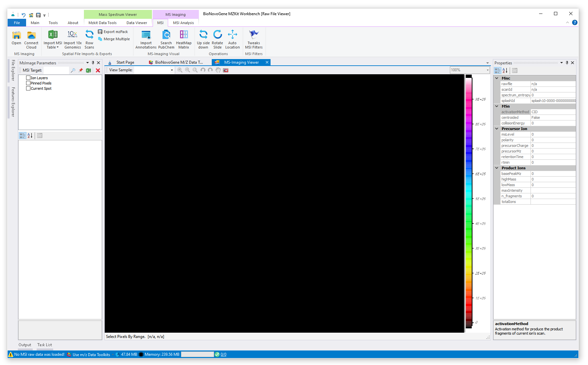Click the Merge Multiple button
This screenshot has width=588, height=365.
pyautogui.click(x=114, y=39)
